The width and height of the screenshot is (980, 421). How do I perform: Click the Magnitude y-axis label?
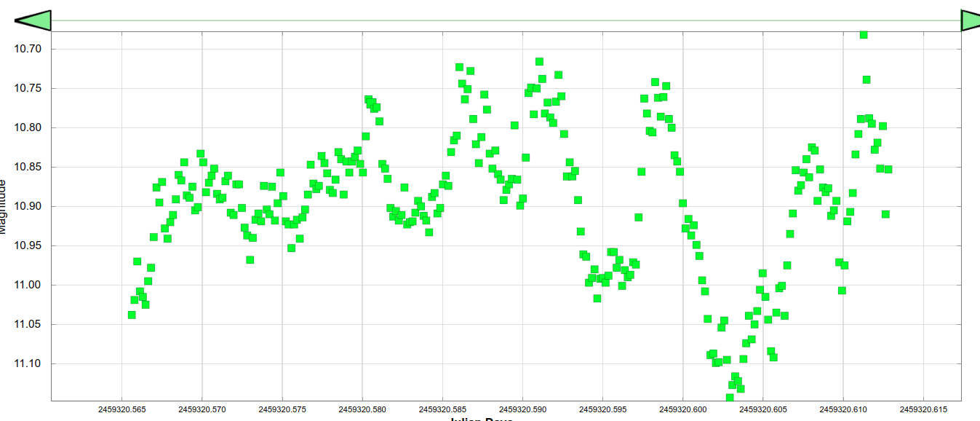(x=4, y=208)
